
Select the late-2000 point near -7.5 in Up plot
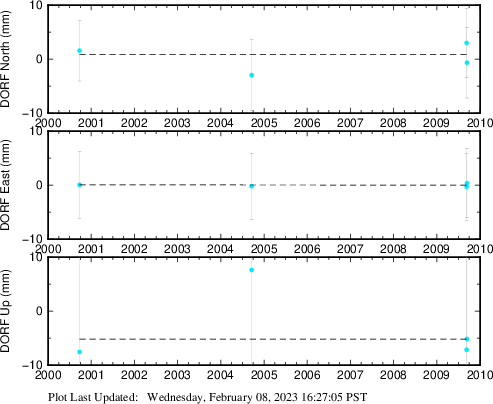(x=79, y=352)
